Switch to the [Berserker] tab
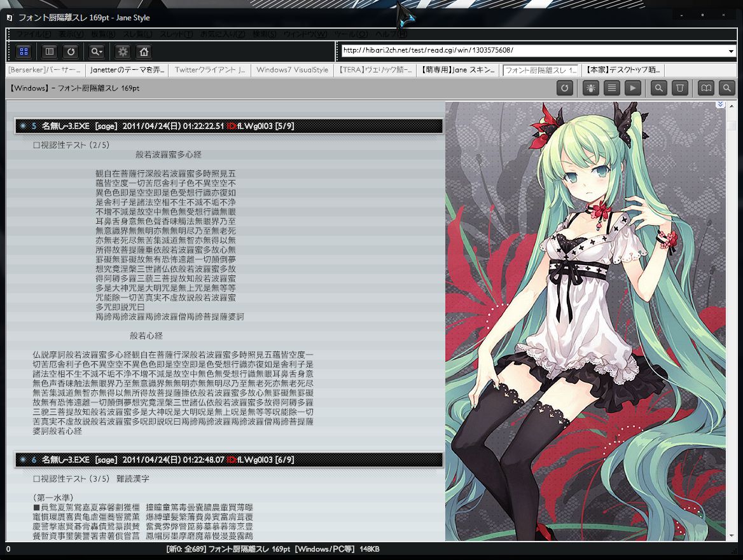 point(46,70)
